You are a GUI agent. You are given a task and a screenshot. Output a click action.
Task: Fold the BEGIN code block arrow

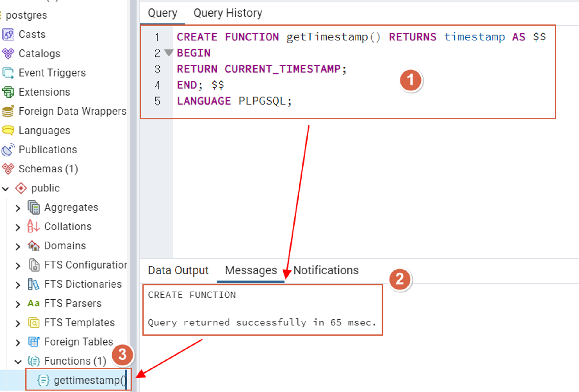click(x=169, y=53)
